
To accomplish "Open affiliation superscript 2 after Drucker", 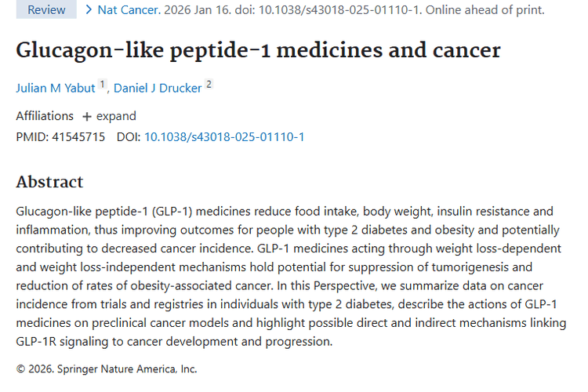I will (x=209, y=85).
